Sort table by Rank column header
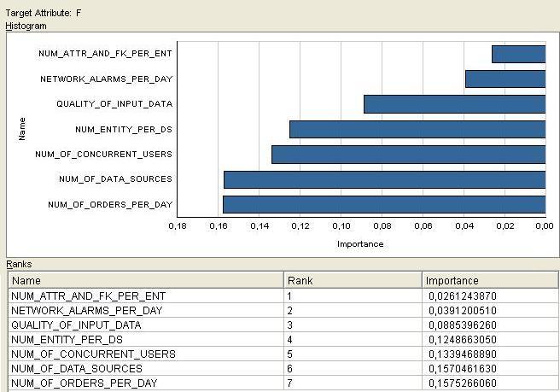Viewport: 560px width, 392px height. (x=352, y=280)
